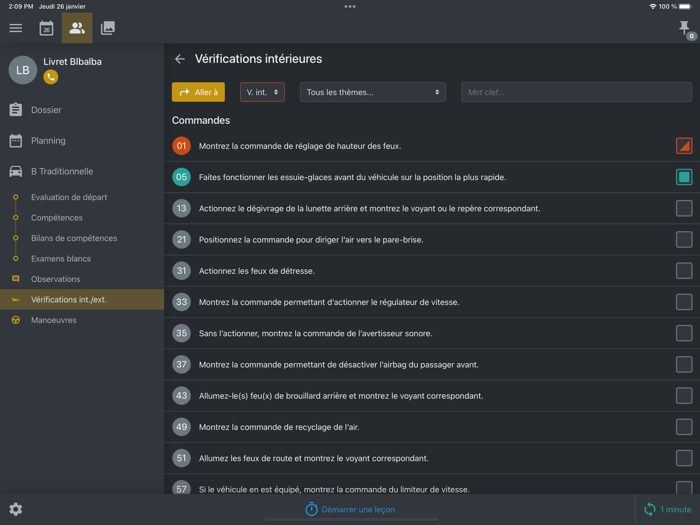This screenshot has height=525, width=700.
Task: Select question number 31 badge
Action: 181,271
